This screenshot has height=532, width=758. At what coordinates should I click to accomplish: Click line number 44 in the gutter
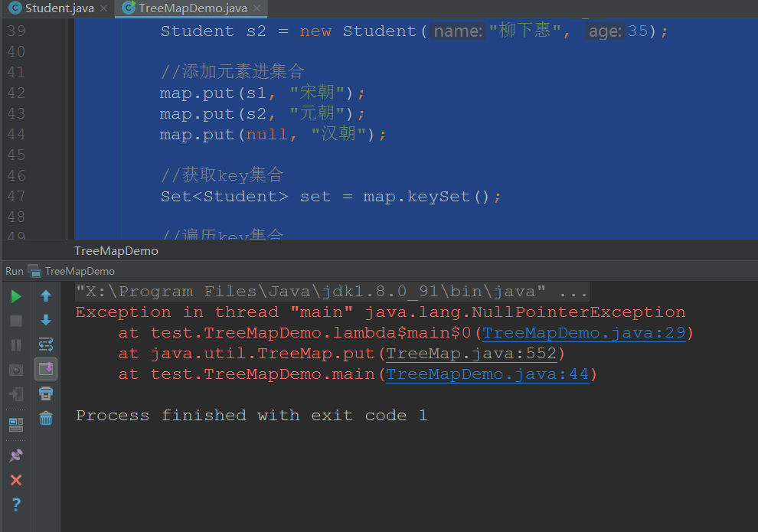pos(16,134)
